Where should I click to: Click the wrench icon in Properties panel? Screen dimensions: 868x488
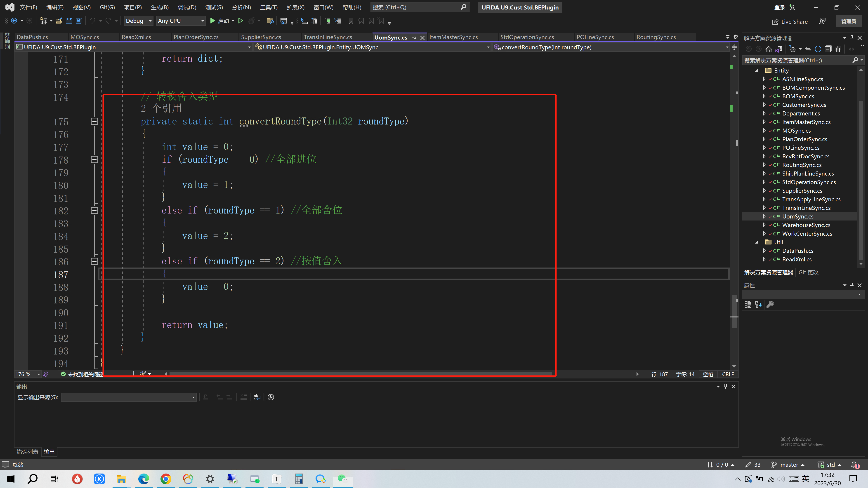click(x=770, y=305)
